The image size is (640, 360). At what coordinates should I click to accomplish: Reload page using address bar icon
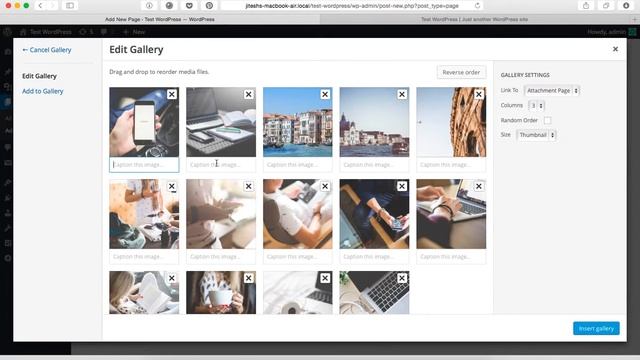tap(477, 6)
